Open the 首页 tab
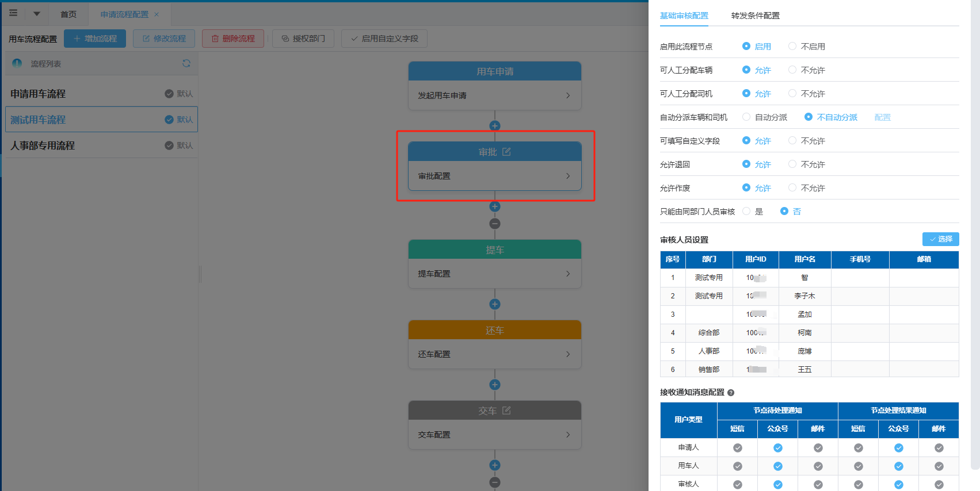 [x=68, y=14]
